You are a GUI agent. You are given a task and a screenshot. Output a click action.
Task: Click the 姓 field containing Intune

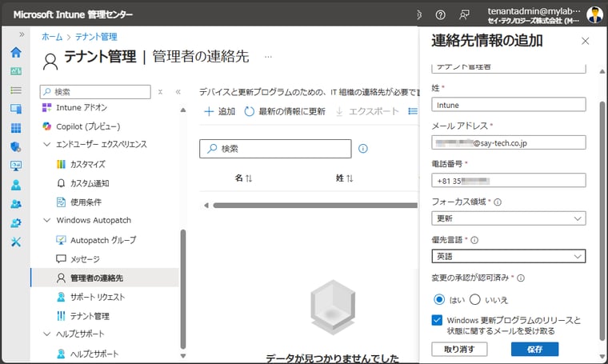click(x=508, y=105)
